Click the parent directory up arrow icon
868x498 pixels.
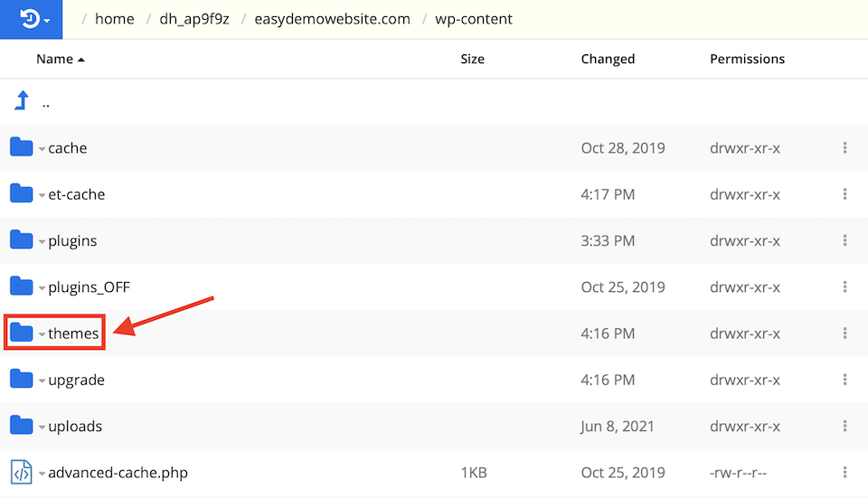[x=21, y=101]
